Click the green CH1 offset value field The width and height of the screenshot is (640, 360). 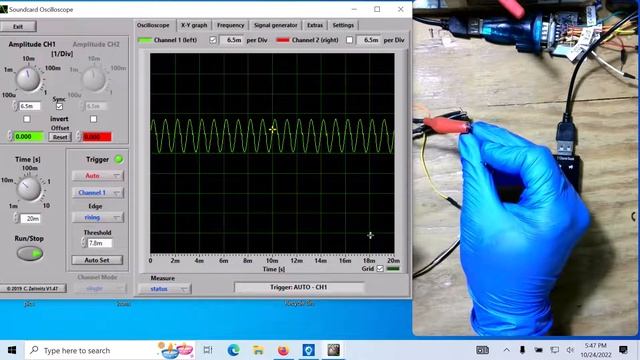point(29,137)
